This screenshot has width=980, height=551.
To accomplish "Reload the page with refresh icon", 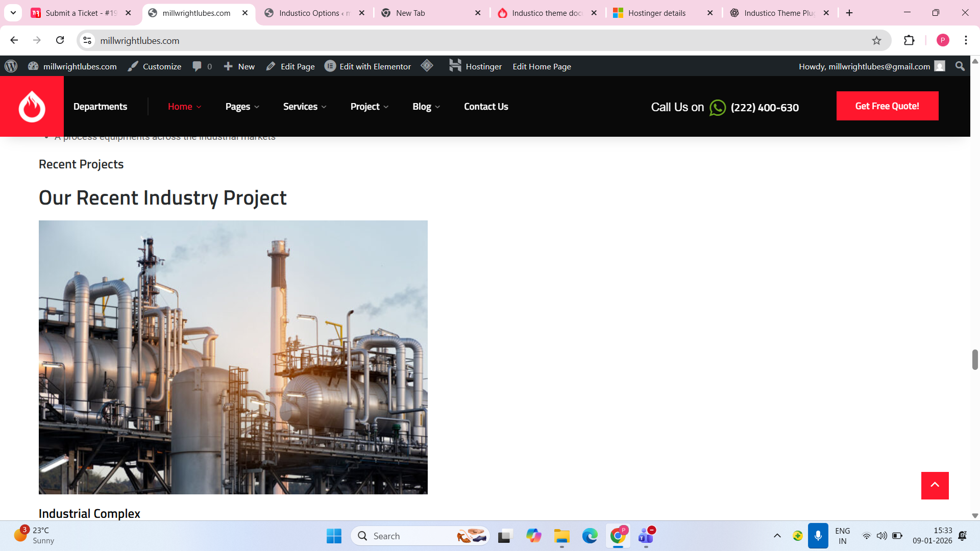I will tap(60, 40).
